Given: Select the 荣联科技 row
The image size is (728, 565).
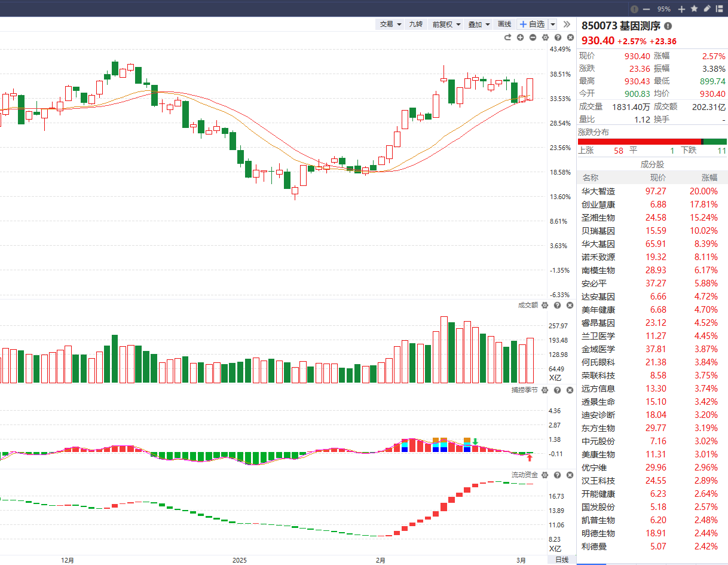Looking at the screenshot, I should pos(652,375).
